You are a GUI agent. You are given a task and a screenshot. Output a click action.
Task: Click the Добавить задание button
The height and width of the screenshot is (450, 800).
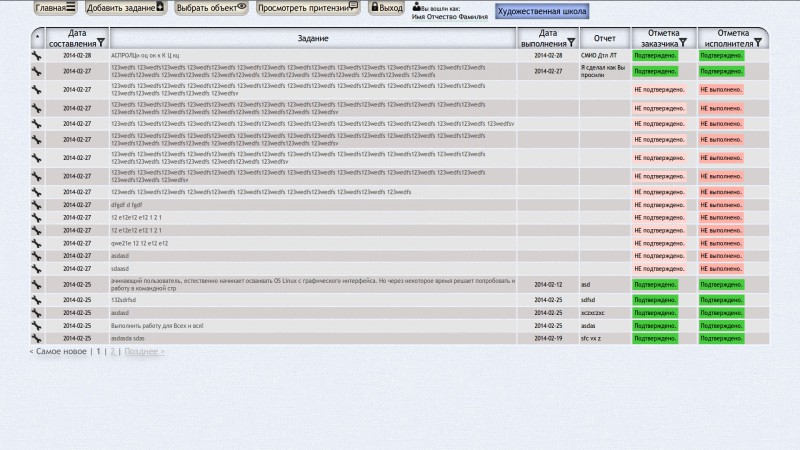(x=126, y=8)
